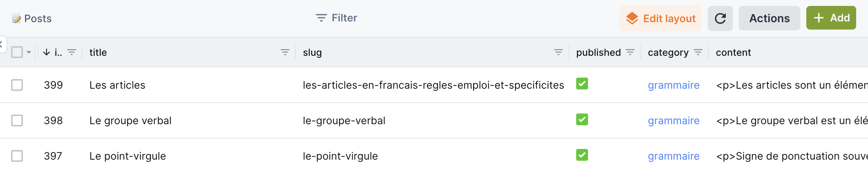Open filter on the published column
The height and width of the screenshot is (170, 868).
tap(630, 52)
